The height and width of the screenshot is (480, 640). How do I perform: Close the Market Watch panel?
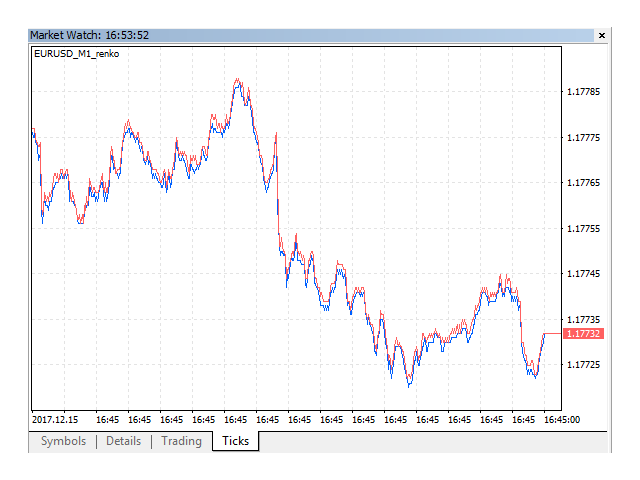coord(601,35)
